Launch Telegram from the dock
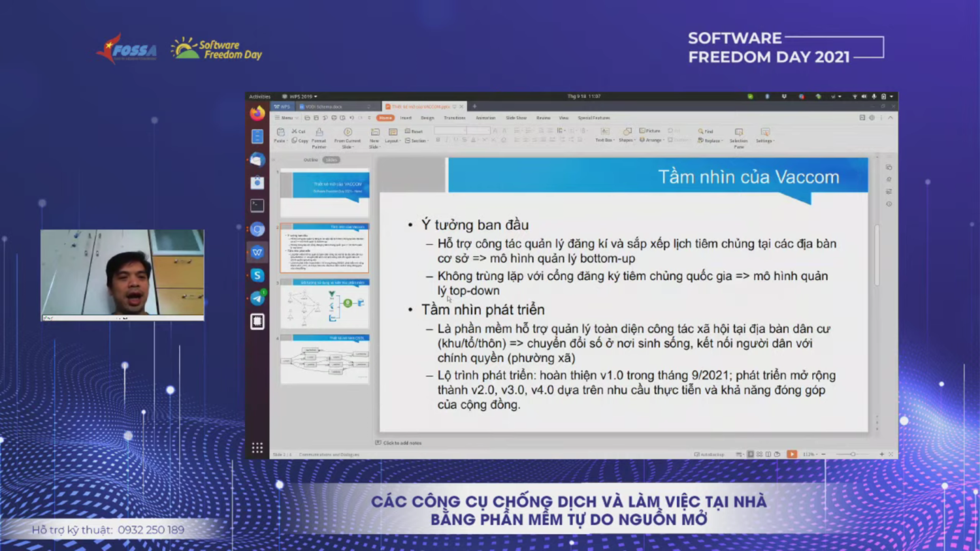 (257, 298)
